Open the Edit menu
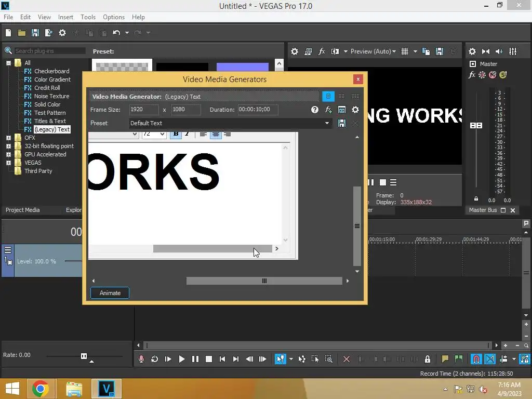 pyautogui.click(x=25, y=17)
